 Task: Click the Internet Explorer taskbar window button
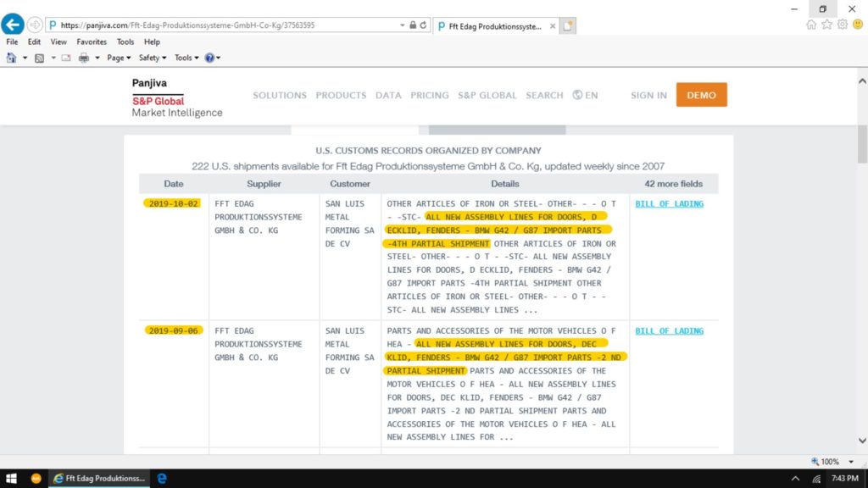coord(100,479)
